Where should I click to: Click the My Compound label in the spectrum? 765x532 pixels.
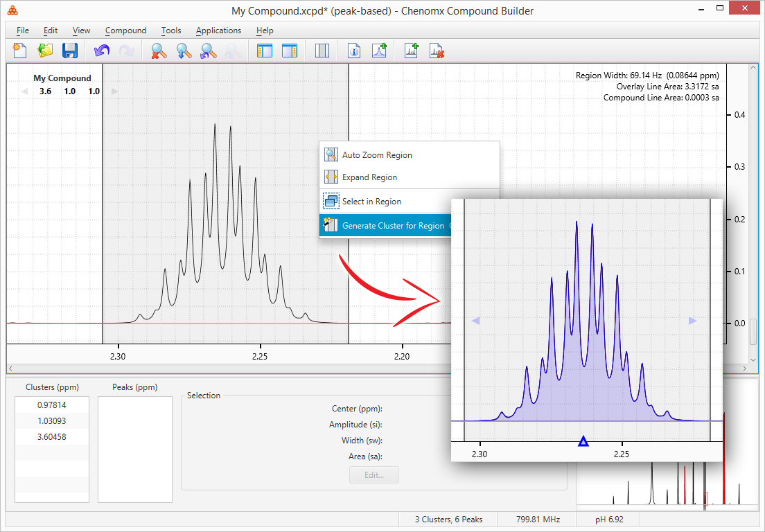(x=62, y=78)
